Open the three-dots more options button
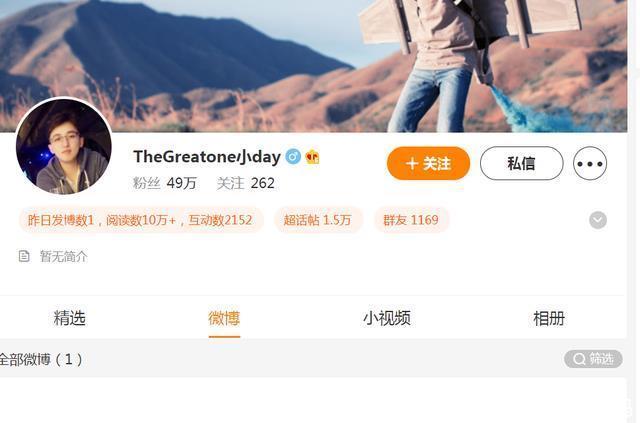The image size is (640, 423). click(590, 163)
